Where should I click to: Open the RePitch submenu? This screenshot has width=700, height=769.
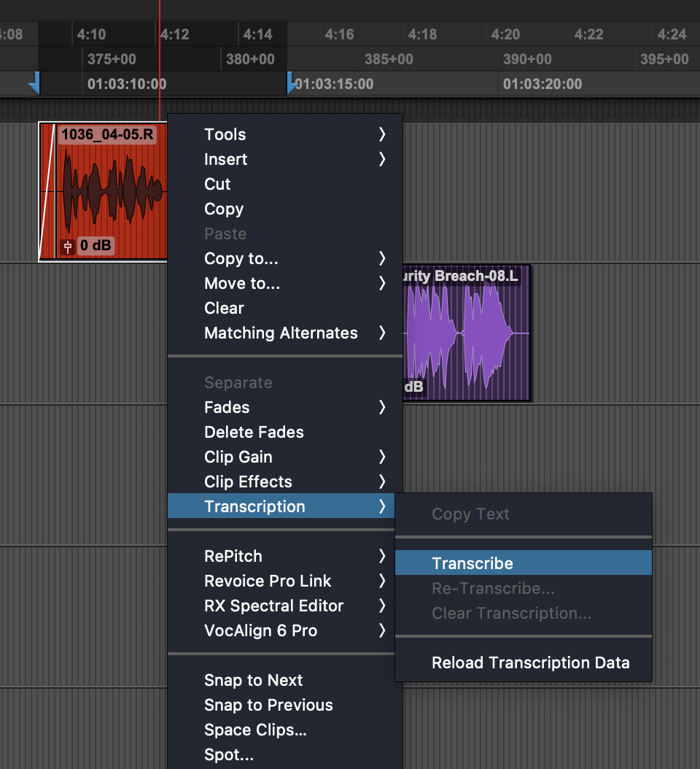point(281,556)
